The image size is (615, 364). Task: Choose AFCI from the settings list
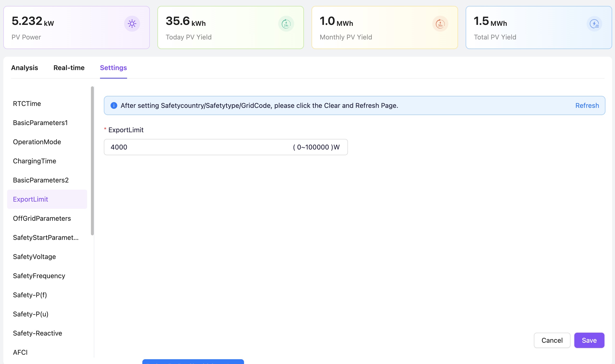coord(20,352)
